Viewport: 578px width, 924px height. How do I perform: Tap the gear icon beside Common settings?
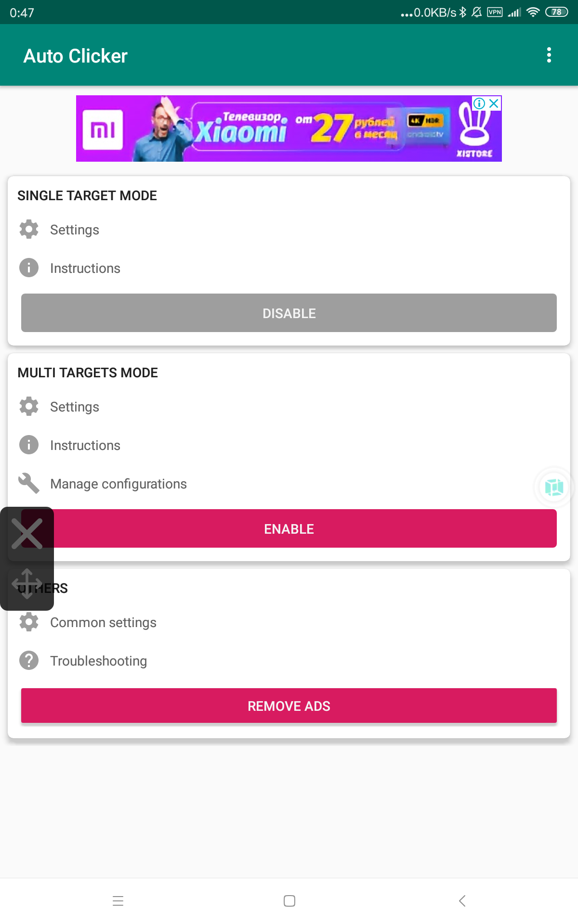[29, 622]
